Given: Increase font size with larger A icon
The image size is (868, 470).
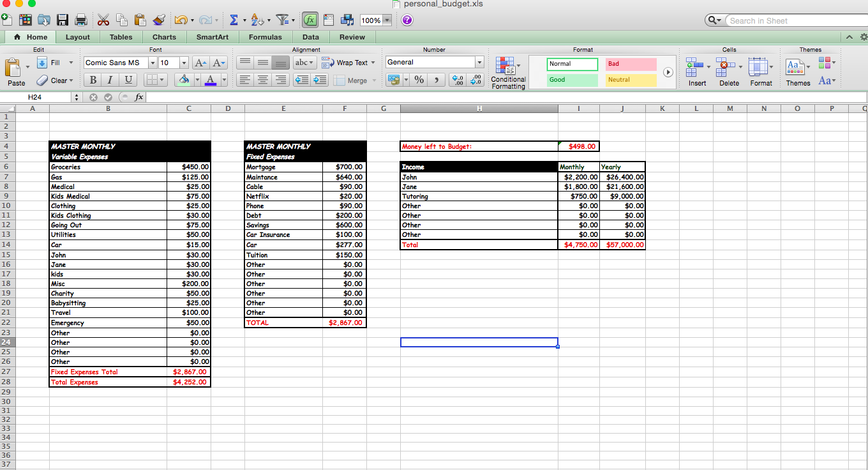Looking at the screenshot, I should click(x=201, y=63).
